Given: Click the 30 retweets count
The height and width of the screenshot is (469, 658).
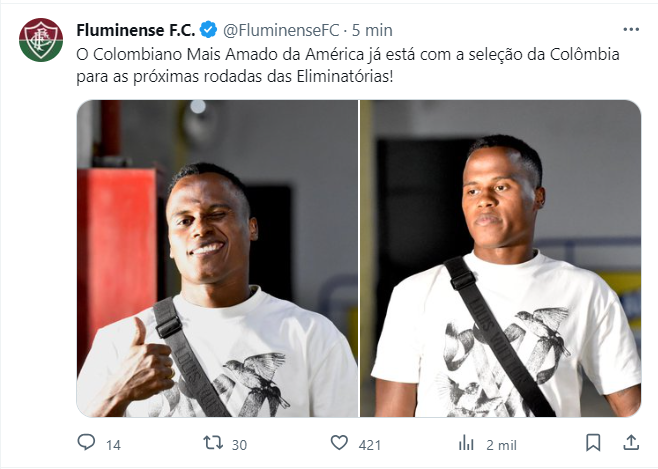Looking at the screenshot, I should pos(239,445).
